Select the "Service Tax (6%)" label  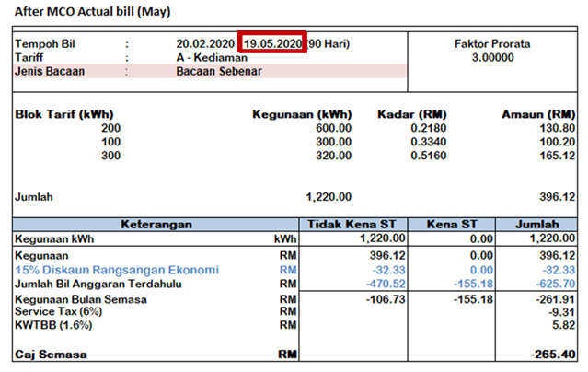pyautogui.click(x=59, y=311)
